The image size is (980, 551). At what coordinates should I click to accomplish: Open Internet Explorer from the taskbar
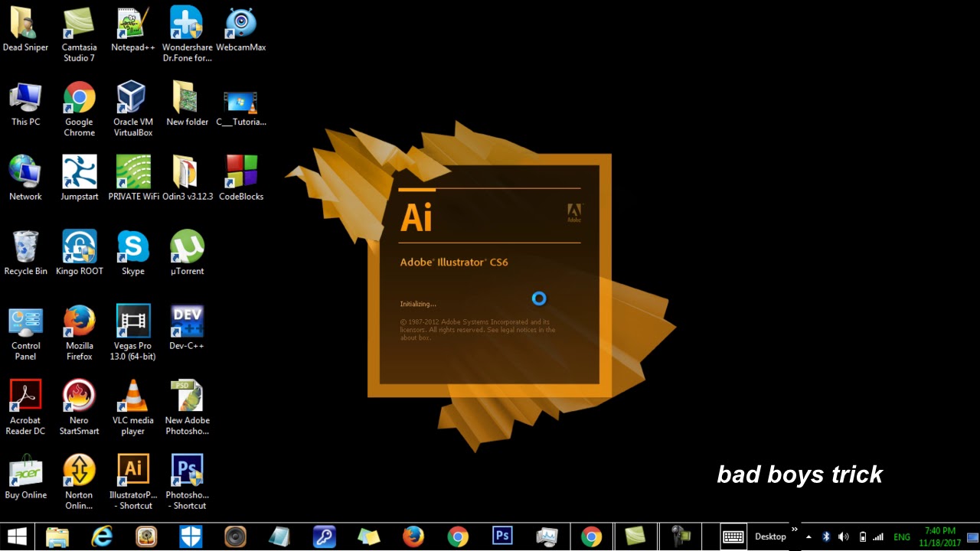point(102,536)
